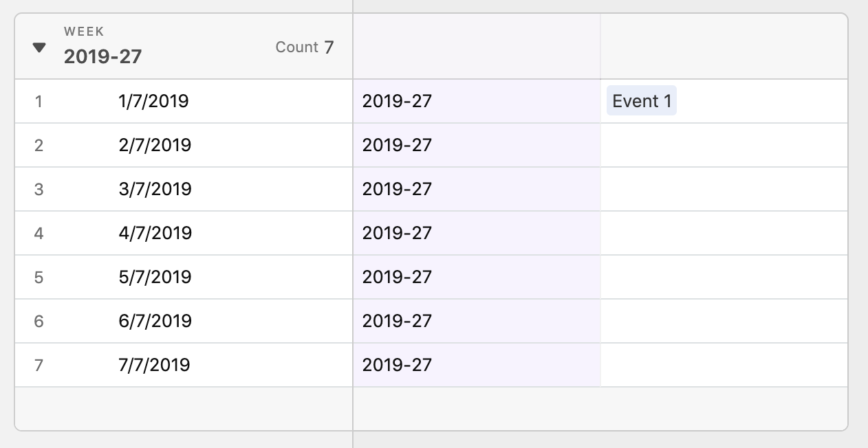This screenshot has height=448, width=868.
Task: Open the Event 1 linked record
Action: [x=641, y=101]
